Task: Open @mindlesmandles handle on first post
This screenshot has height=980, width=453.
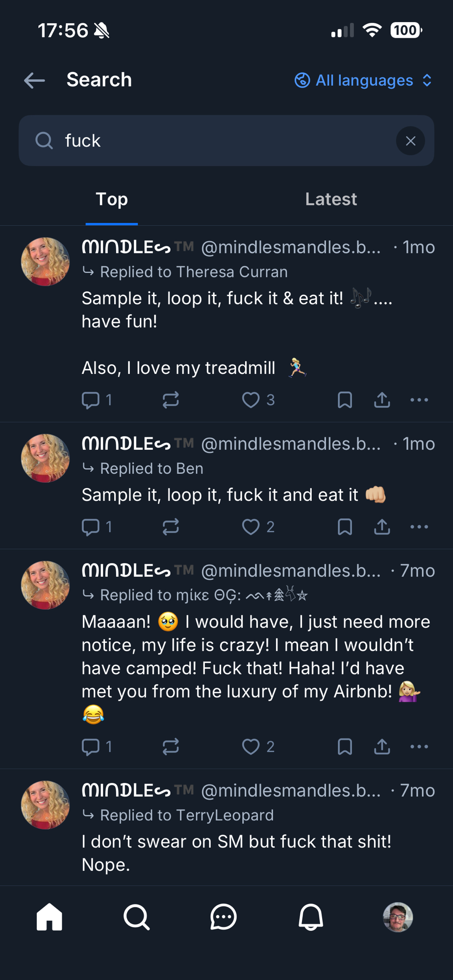Action: pyautogui.click(x=291, y=247)
